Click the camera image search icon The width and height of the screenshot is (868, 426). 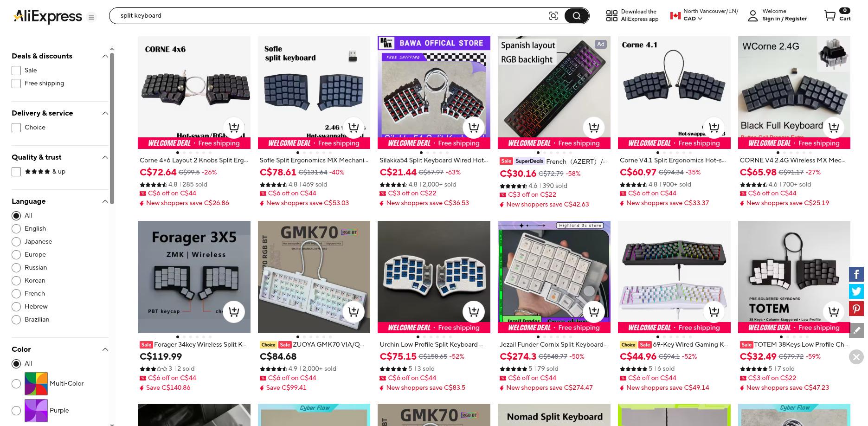coord(553,16)
